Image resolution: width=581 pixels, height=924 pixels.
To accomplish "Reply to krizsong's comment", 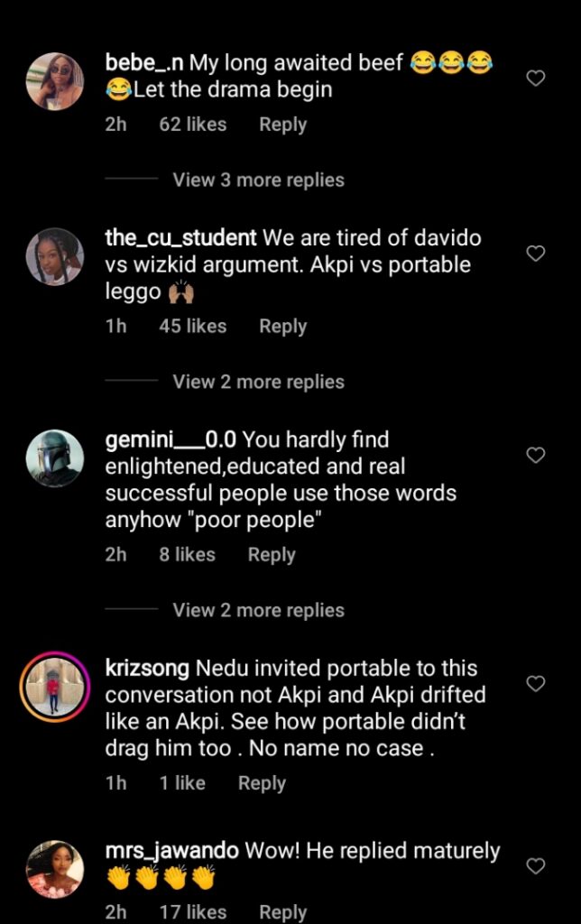I will [x=262, y=783].
